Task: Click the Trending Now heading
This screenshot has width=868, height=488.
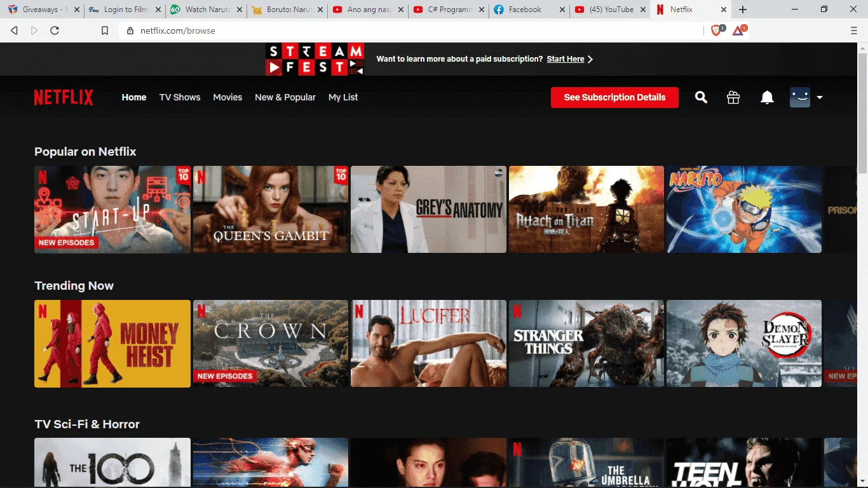Action: pyautogui.click(x=74, y=286)
